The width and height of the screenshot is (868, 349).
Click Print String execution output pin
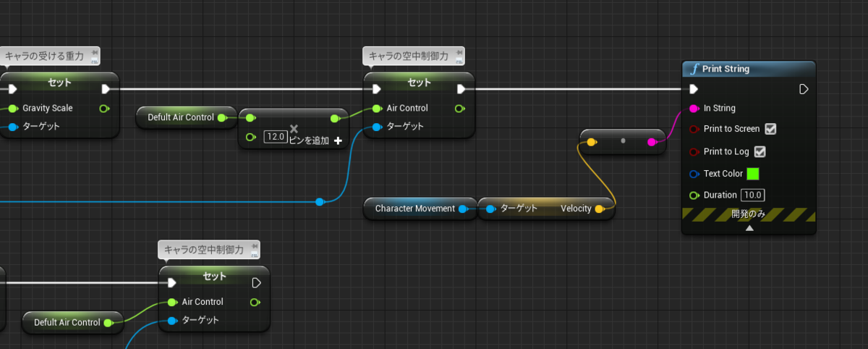click(x=803, y=89)
